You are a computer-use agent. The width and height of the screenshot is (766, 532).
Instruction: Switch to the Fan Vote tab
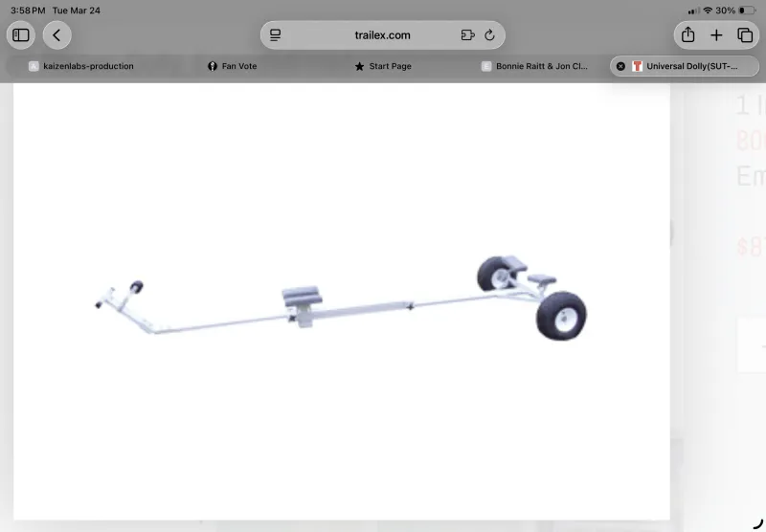(232, 66)
